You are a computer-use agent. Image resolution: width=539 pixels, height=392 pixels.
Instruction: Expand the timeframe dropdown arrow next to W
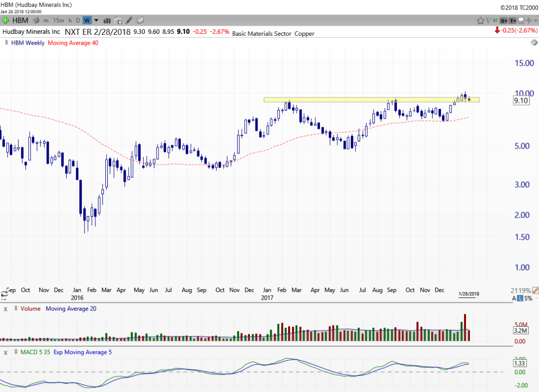point(96,20)
